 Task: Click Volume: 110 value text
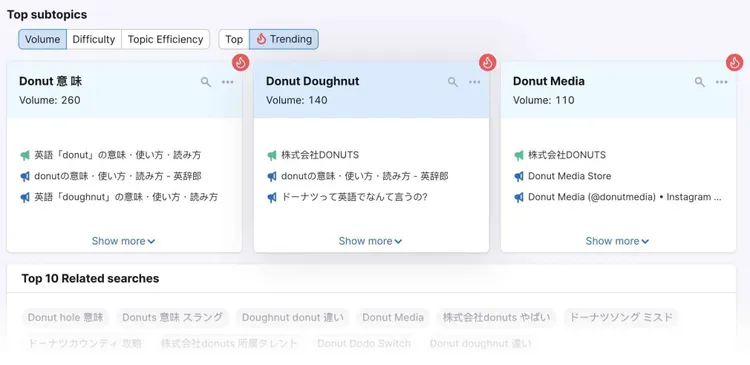pyautogui.click(x=543, y=100)
